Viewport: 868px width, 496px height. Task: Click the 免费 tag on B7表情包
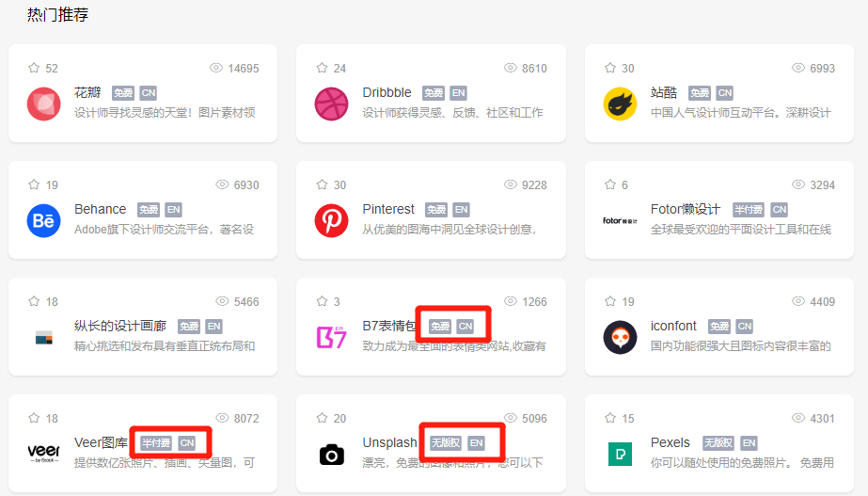(440, 327)
